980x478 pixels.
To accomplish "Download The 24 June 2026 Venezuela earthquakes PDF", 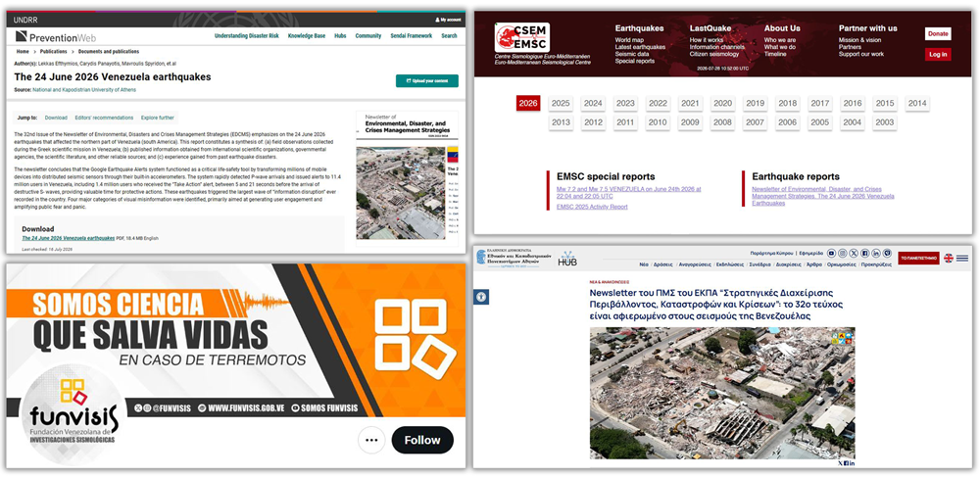I will (x=69, y=238).
